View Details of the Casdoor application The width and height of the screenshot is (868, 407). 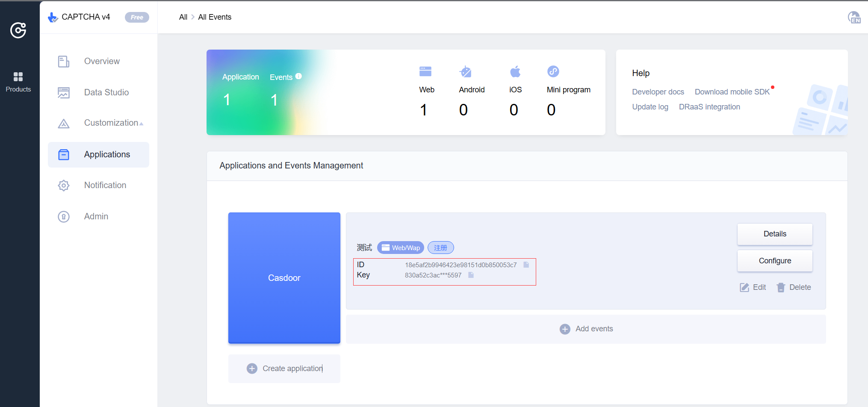(x=774, y=234)
